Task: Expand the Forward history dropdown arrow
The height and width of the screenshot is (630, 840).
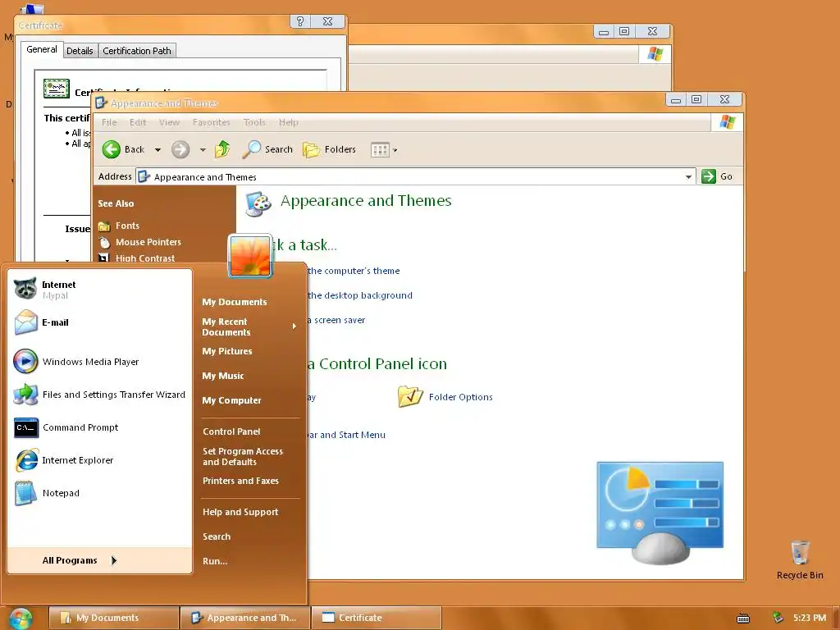Action: point(203,150)
